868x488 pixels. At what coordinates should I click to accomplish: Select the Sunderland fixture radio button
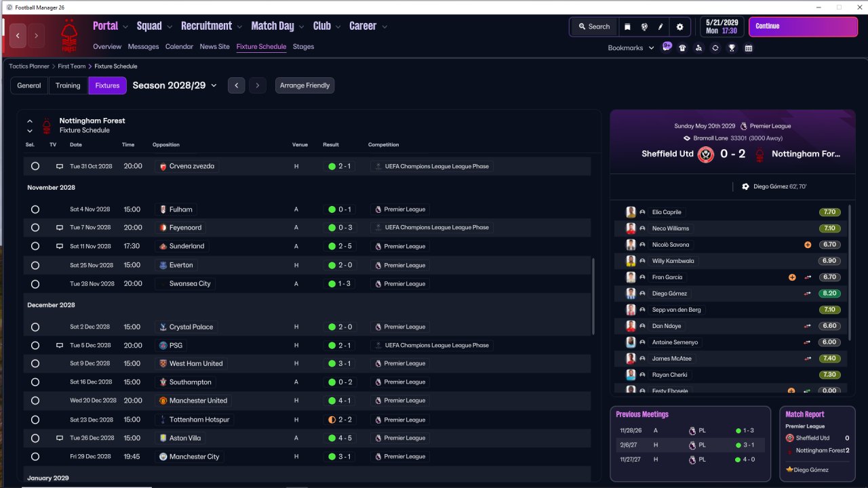click(x=35, y=246)
